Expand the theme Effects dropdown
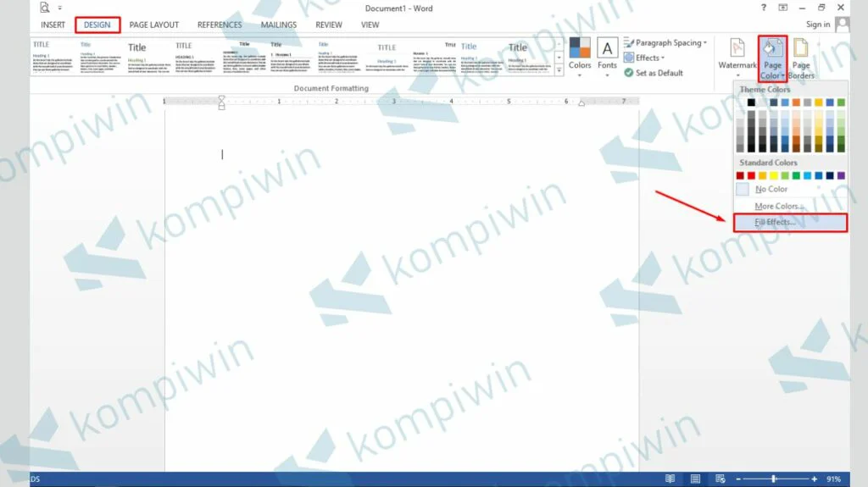 [644, 58]
